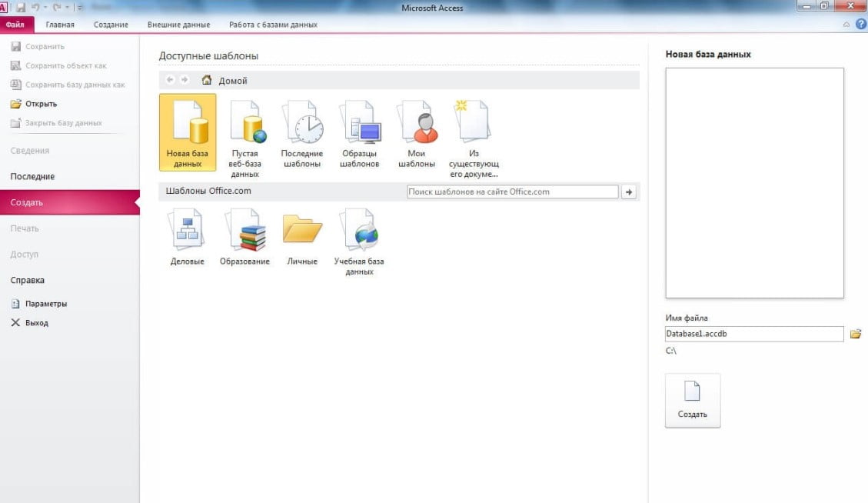Click the undo icon in title bar

click(35, 8)
